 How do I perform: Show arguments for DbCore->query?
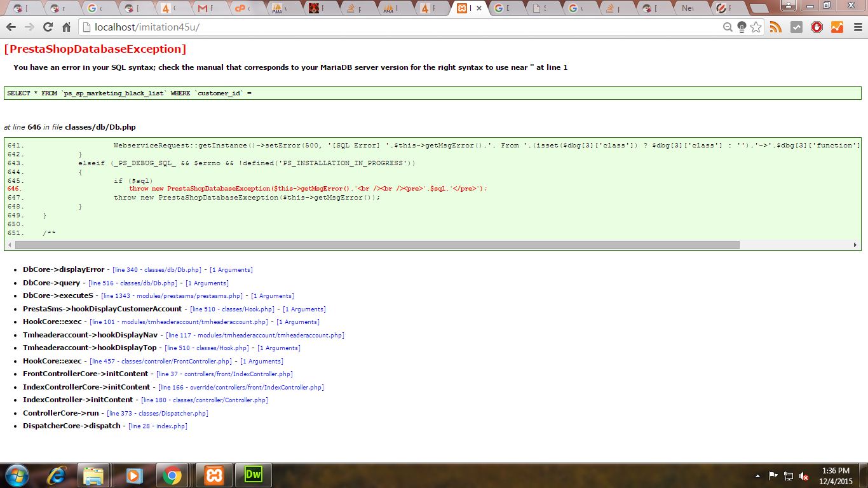click(207, 283)
